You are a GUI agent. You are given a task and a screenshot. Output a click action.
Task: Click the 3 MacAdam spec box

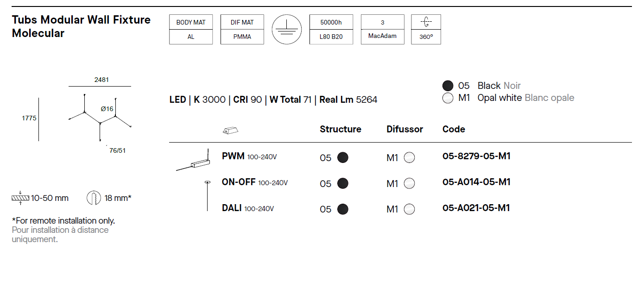coord(382,30)
